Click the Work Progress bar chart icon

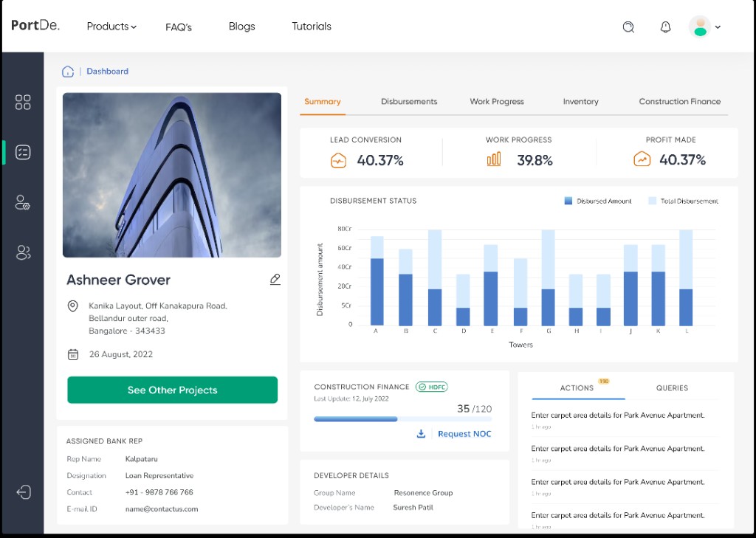pos(494,159)
